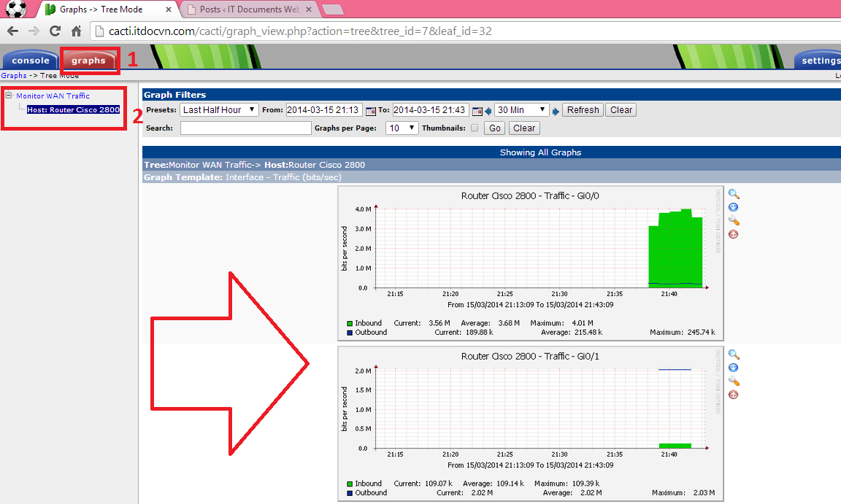Image resolution: width=841 pixels, height=504 pixels.
Task: Open the To date calendar picker
Action: point(477,111)
